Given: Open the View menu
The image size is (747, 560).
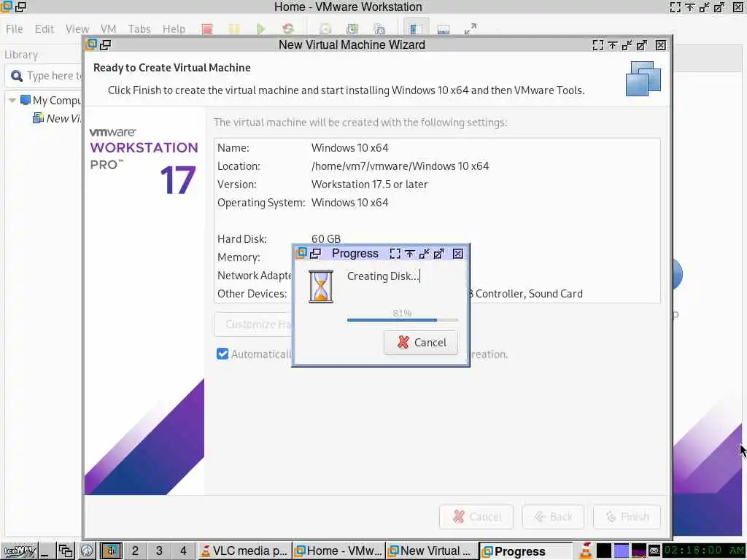Looking at the screenshot, I should pyautogui.click(x=77, y=29).
